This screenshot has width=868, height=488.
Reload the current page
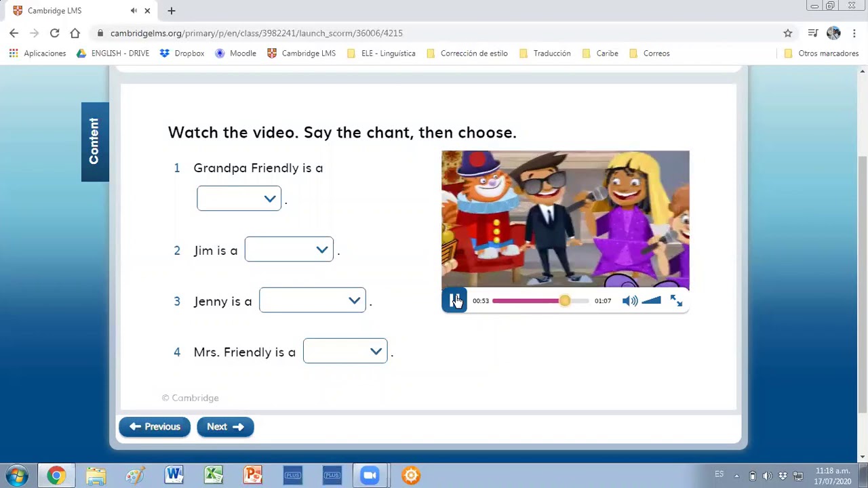[55, 33]
